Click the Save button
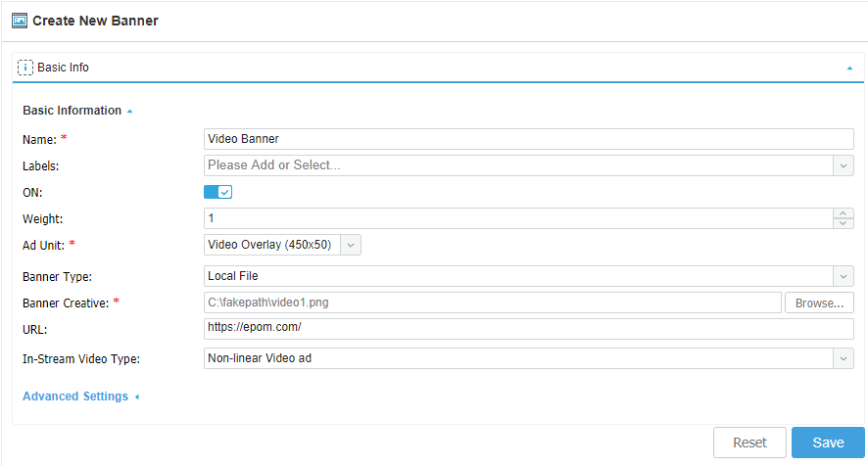Viewport: 868px width, 466px height. pos(828,443)
